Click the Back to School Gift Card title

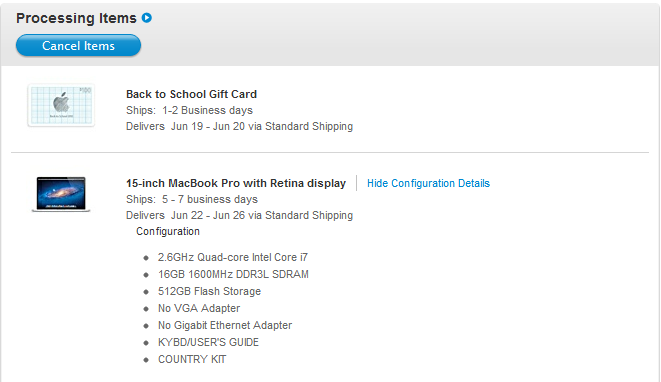pos(191,94)
